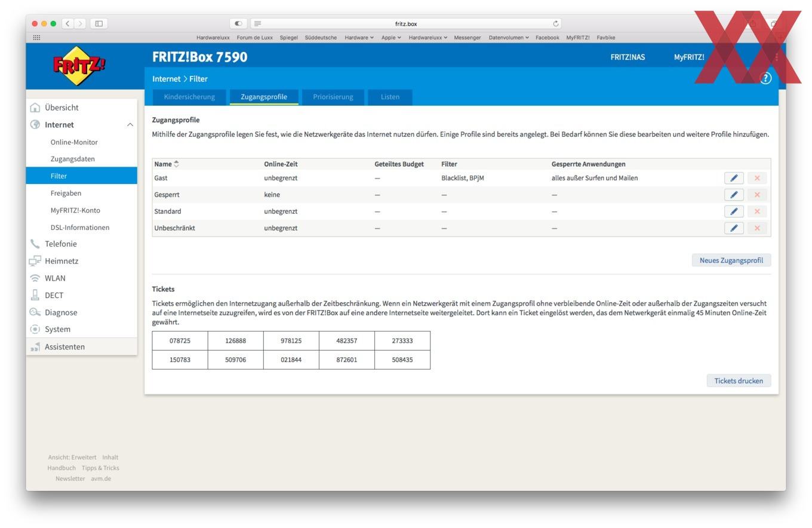Click the Diagnose icon

click(35, 312)
